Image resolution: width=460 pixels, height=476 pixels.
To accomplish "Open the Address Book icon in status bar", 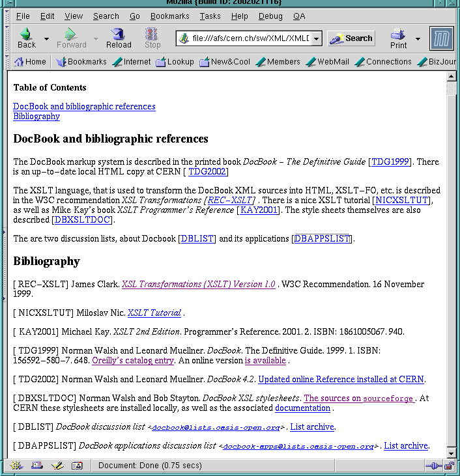I will pos(77,466).
